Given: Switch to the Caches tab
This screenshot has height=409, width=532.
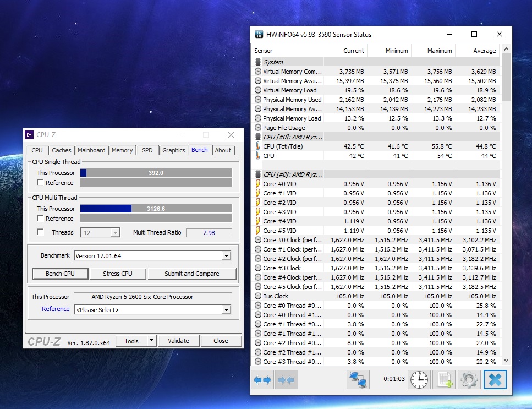Looking at the screenshot, I should tap(62, 150).
